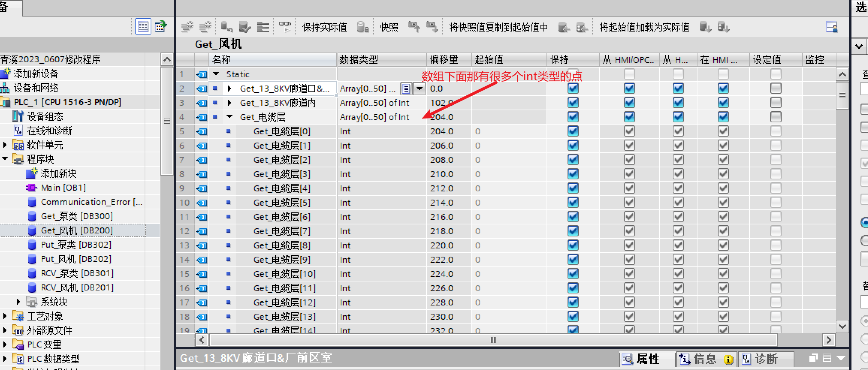
Task: Open the 信息 tab
Action: point(706,359)
